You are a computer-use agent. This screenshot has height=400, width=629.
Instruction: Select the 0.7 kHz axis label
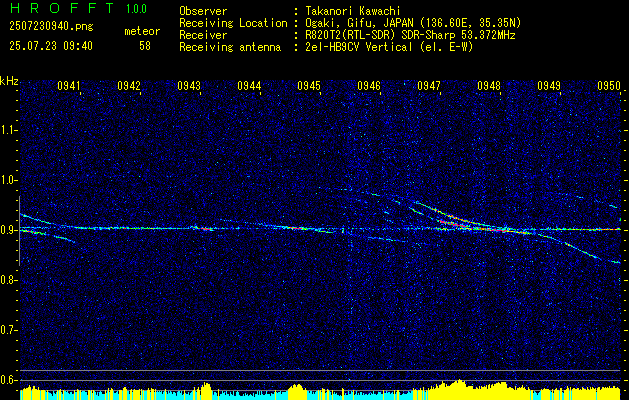8,330
